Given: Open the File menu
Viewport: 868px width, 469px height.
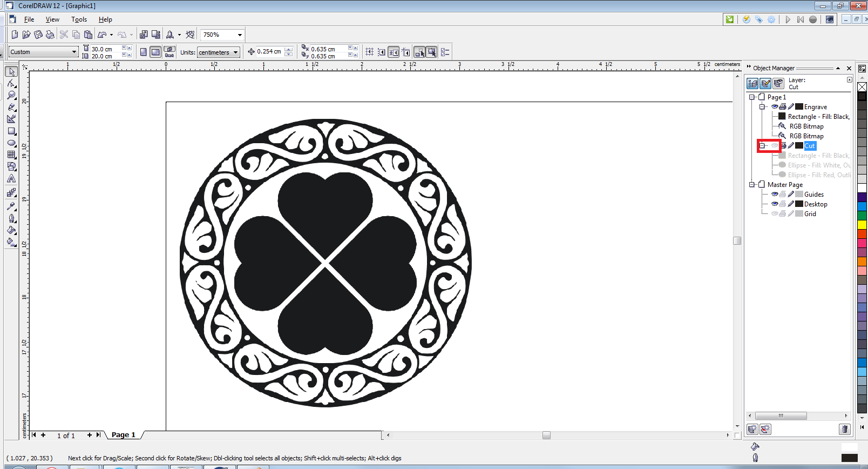Looking at the screenshot, I should tap(29, 19).
